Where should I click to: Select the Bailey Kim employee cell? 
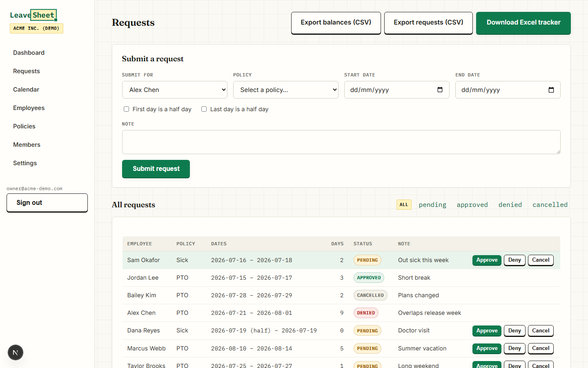[x=142, y=295]
